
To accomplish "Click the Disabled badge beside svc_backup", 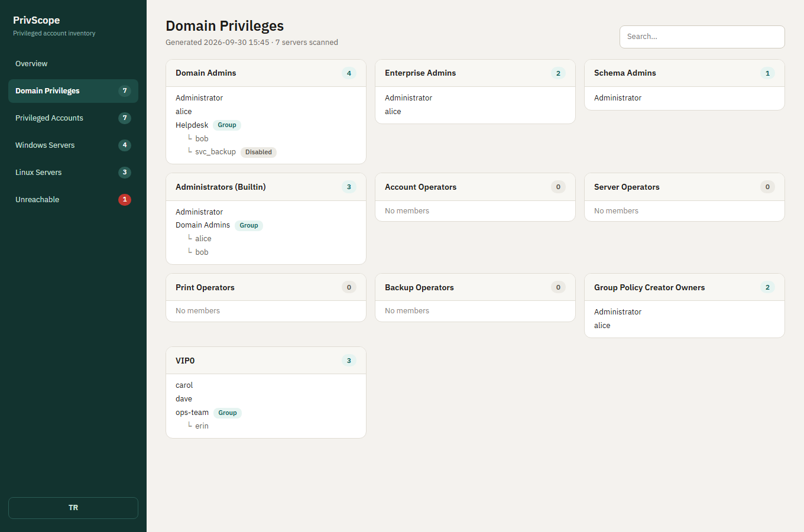I will [259, 153].
